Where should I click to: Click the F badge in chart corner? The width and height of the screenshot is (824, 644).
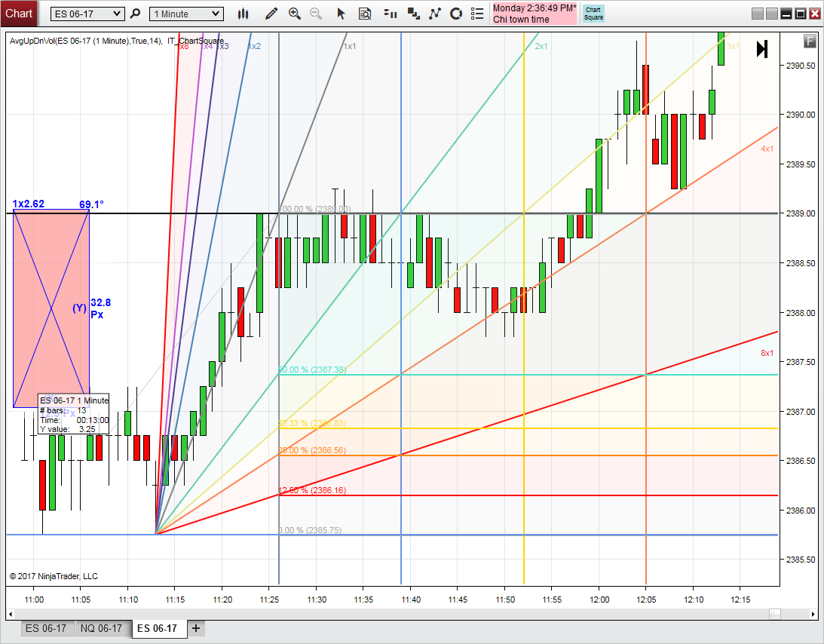click(810, 41)
